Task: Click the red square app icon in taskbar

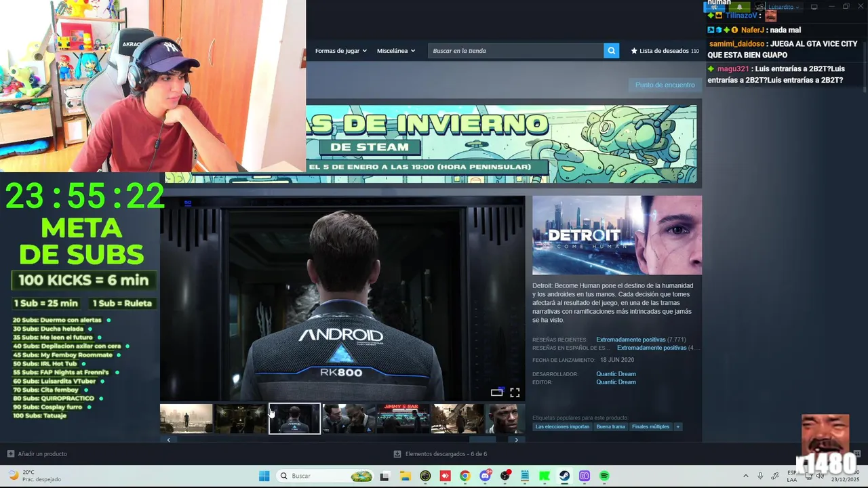Action: (445, 476)
